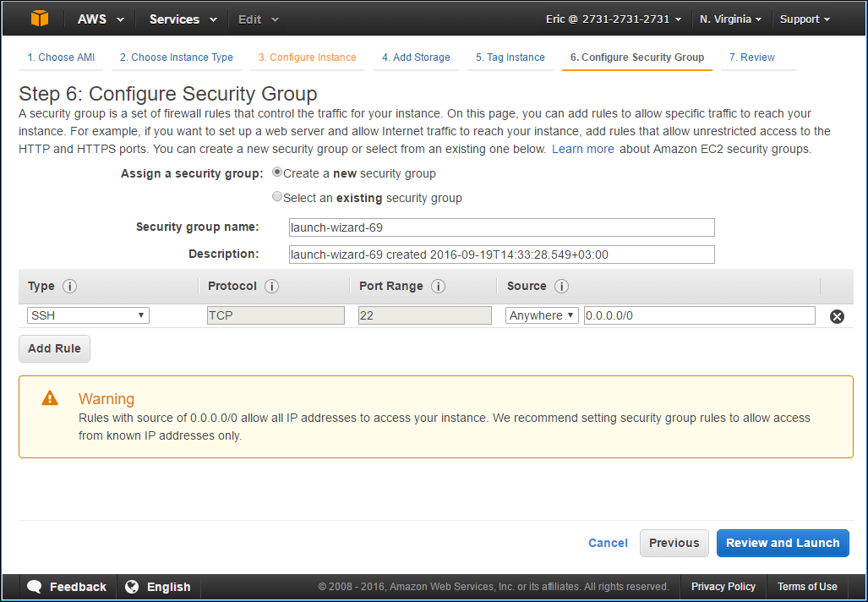Click the globe icon beside English
This screenshot has width=868, height=602.
132,587
